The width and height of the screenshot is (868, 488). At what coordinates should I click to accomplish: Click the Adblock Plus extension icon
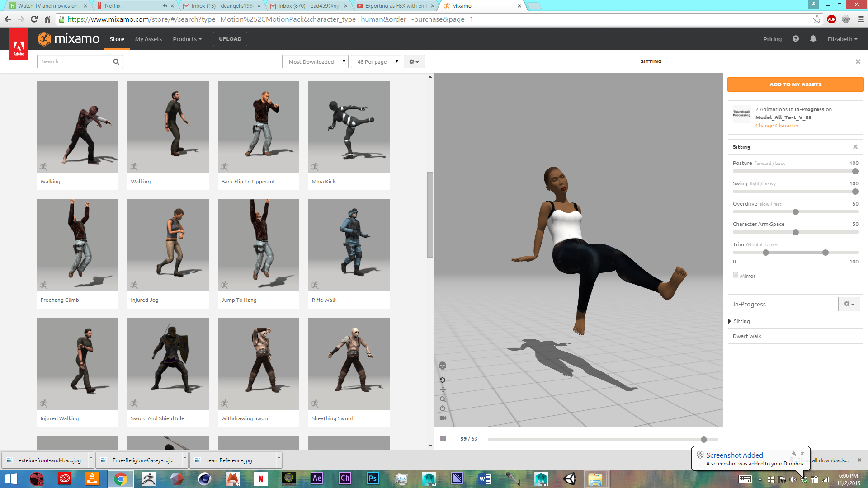(831, 19)
